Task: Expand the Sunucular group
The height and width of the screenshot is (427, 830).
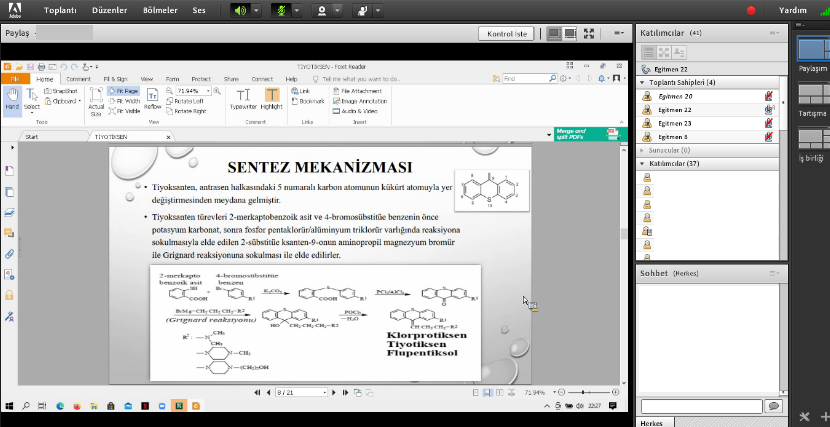Action: click(642, 150)
